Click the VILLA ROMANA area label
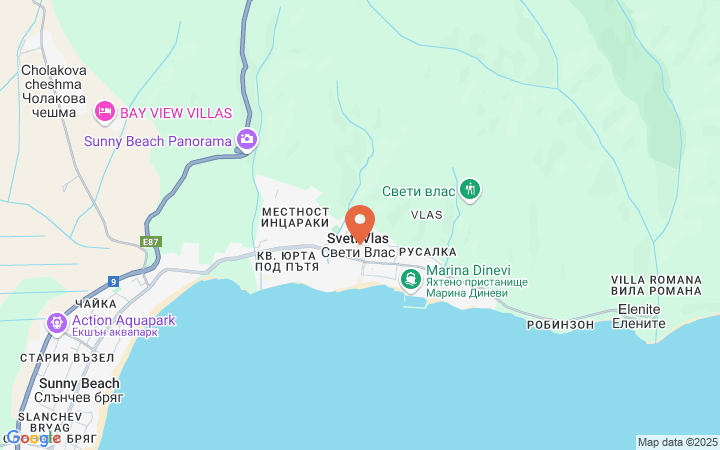Viewport: 720px width, 450px height. coord(656,285)
